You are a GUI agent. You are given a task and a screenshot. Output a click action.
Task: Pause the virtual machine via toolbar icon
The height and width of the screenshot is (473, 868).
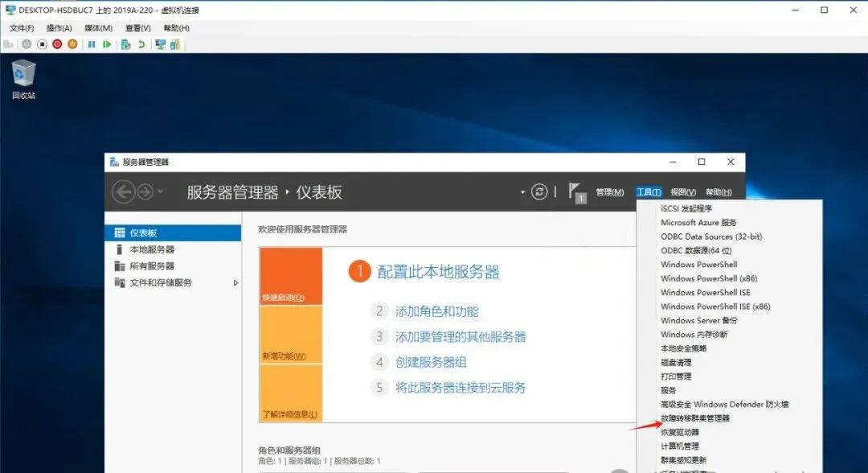92,44
